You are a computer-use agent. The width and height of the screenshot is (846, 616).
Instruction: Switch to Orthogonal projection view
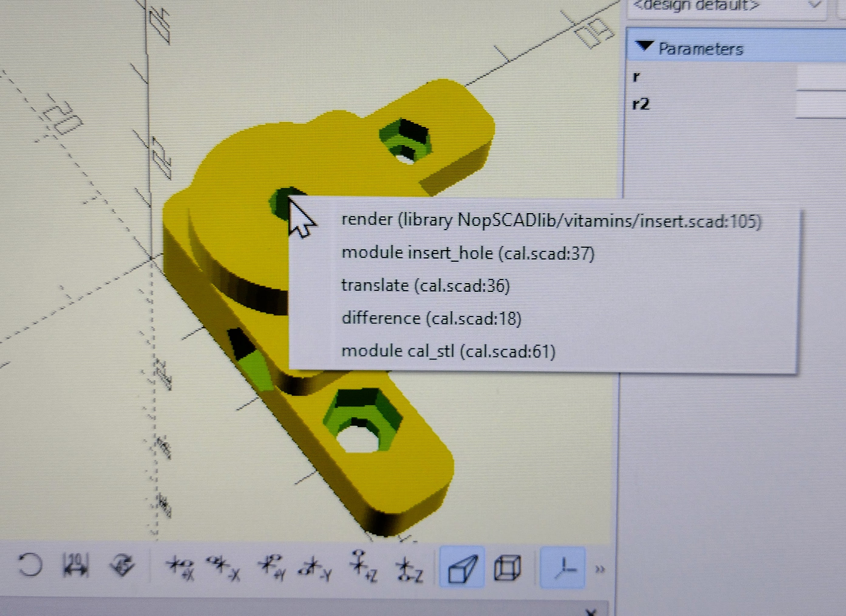click(x=507, y=568)
